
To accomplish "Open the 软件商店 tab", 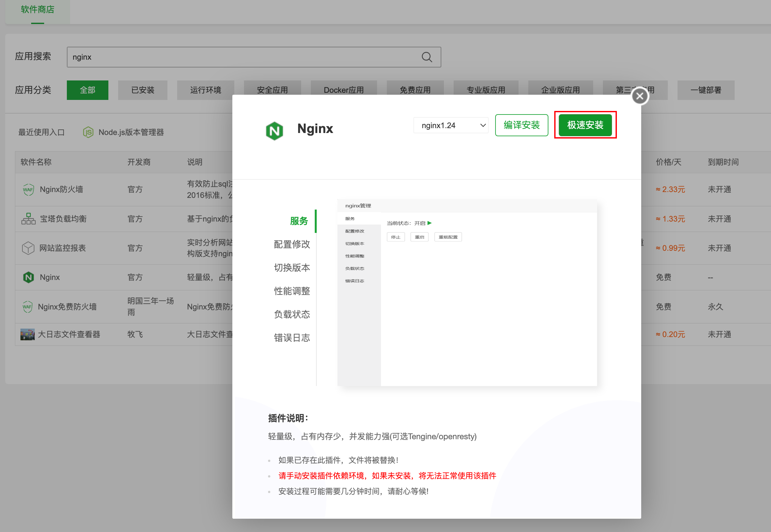I will [37, 10].
